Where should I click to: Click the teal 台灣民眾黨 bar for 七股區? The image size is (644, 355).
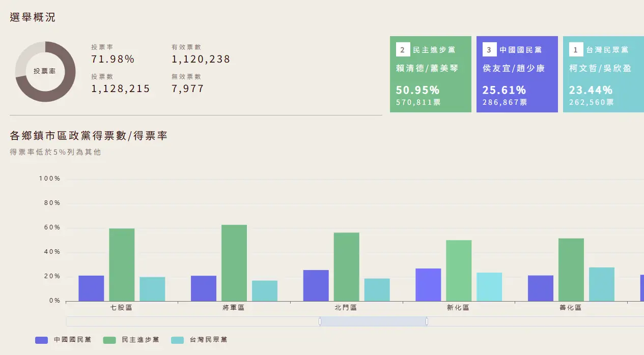pos(152,289)
